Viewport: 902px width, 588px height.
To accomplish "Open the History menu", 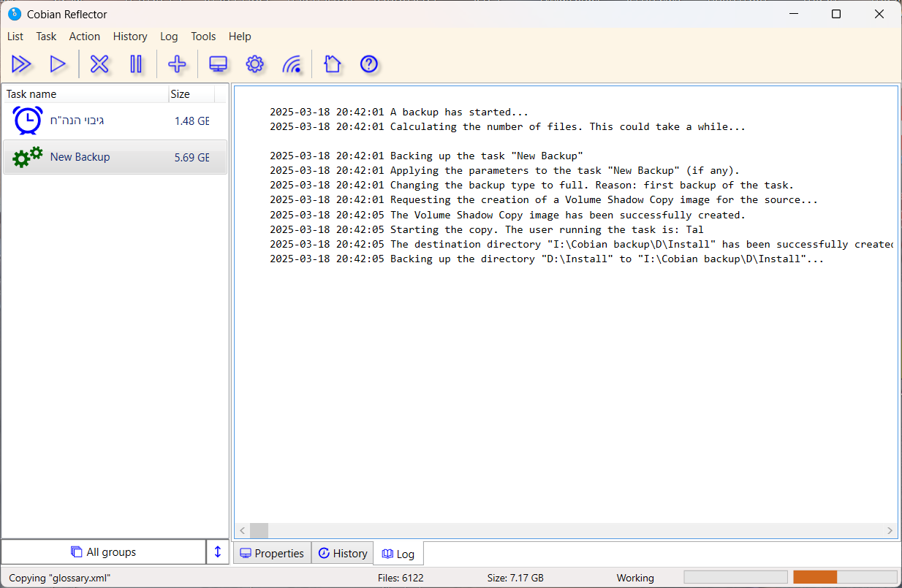I will tap(130, 37).
